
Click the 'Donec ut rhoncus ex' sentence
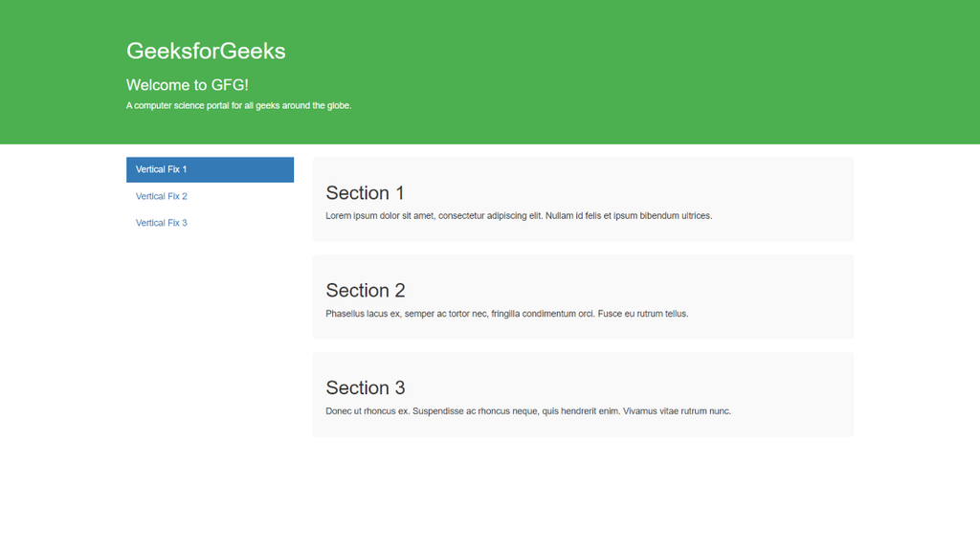pyautogui.click(x=367, y=411)
